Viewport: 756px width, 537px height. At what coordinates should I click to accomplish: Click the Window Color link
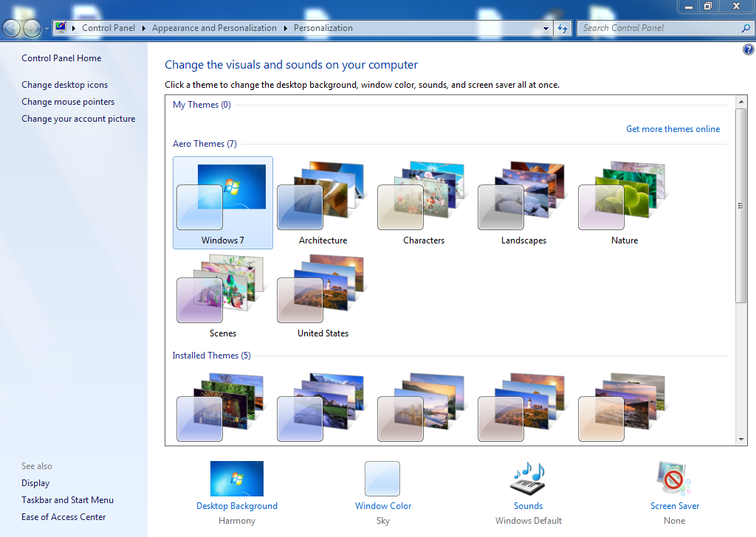[383, 506]
